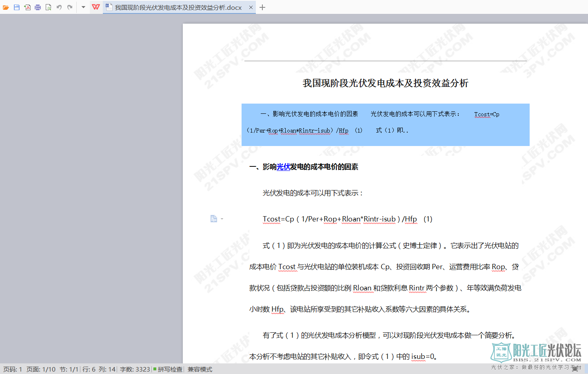Viewport: 588px width, 374px height.
Task: Click the 列: 14 status entry
Action: (x=107, y=369)
